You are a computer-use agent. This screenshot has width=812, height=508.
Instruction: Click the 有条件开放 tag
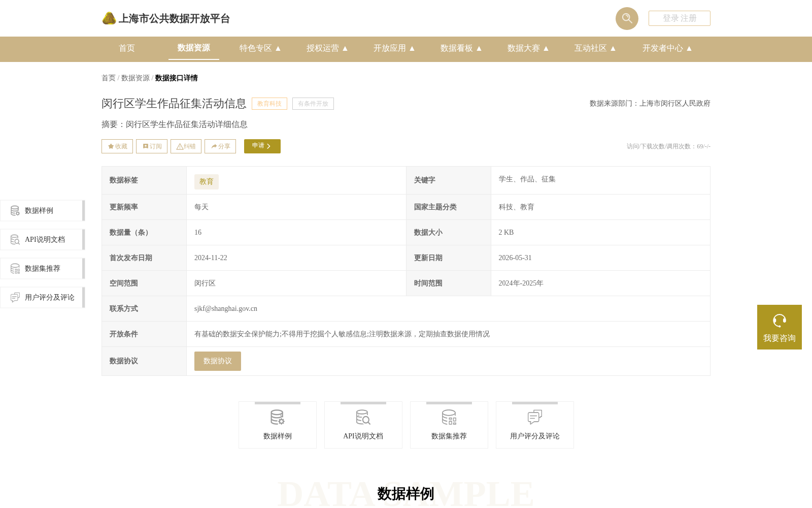tap(313, 104)
